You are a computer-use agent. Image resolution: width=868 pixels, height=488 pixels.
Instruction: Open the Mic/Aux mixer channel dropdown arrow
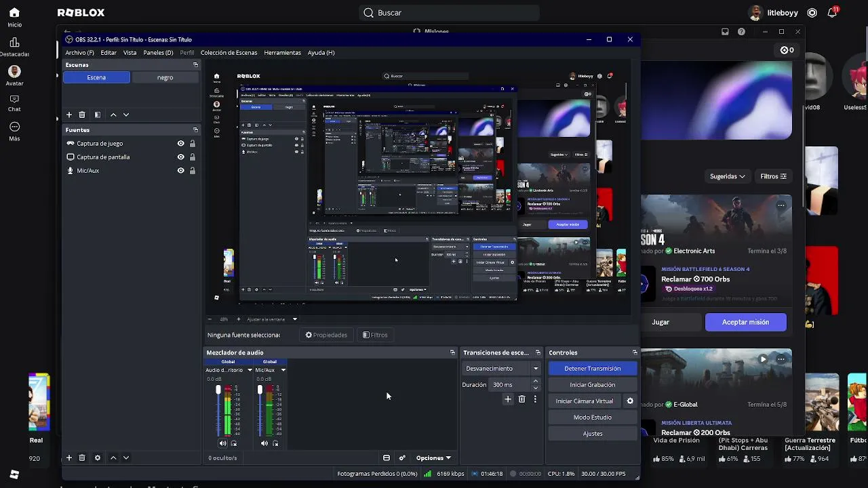click(283, 370)
